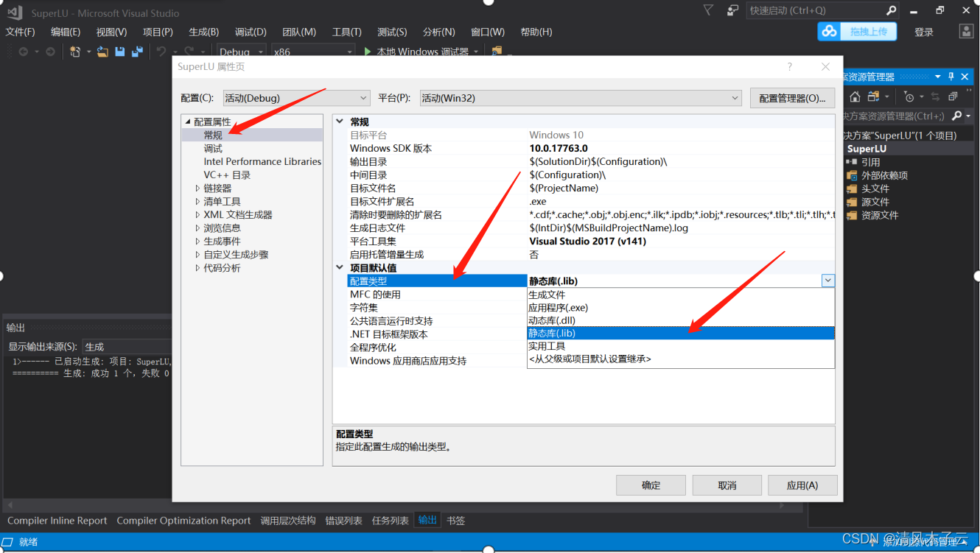Click the 拖拽上传 upload button
Image resolution: width=980 pixels, height=553 pixels.
coord(857,31)
